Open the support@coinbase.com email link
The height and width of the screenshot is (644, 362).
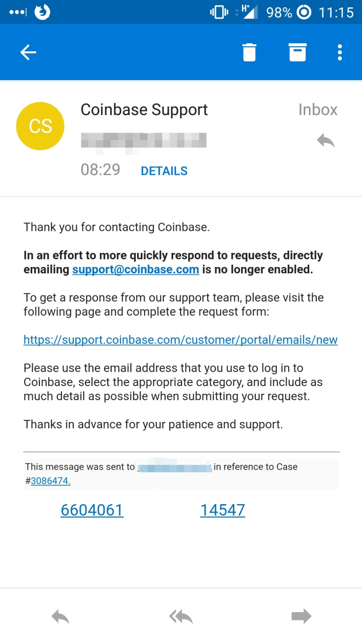tap(136, 269)
